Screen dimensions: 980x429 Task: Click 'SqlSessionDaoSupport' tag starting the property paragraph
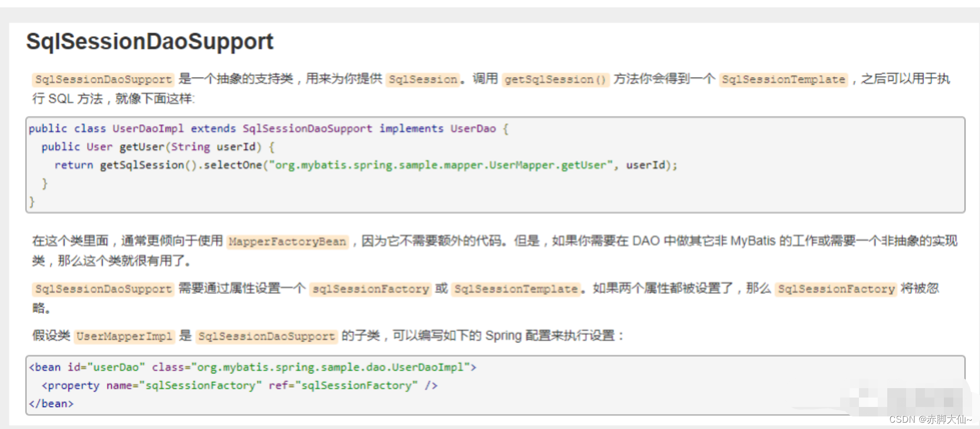pos(103,289)
